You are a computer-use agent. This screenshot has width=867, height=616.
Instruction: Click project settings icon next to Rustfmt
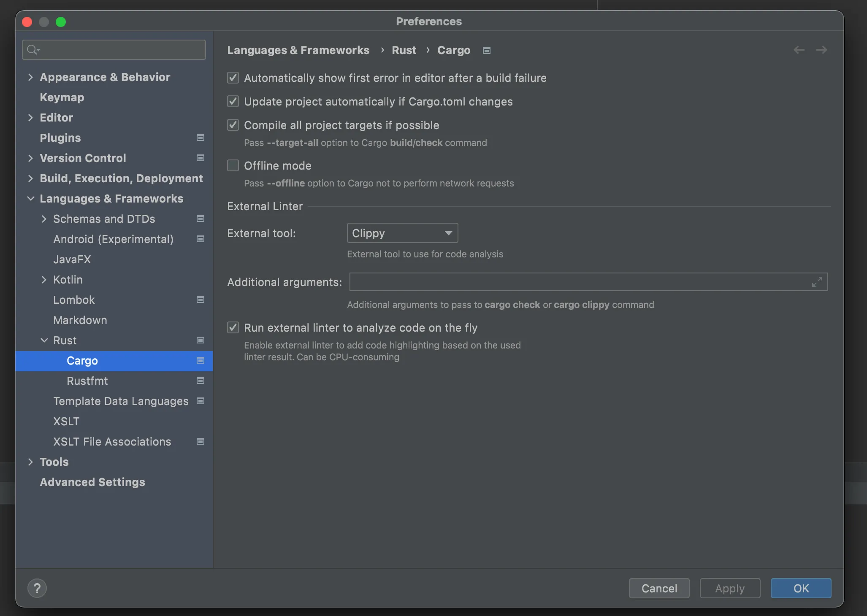point(200,381)
